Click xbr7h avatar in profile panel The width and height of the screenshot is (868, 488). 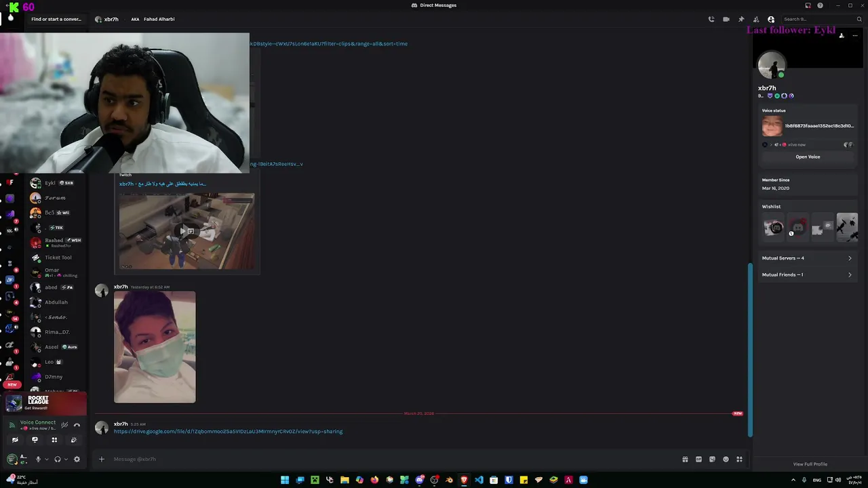[772, 66]
